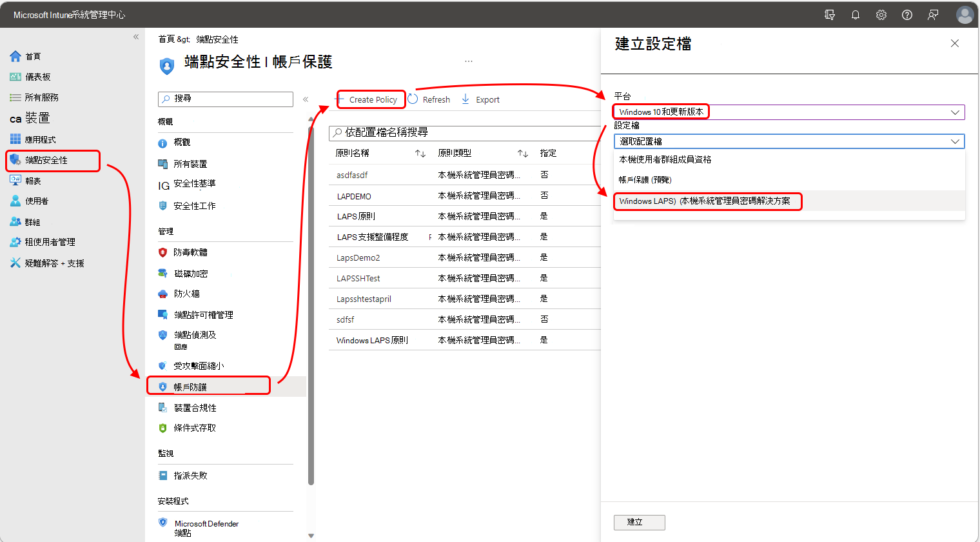
Task: Close the 建立設定檔 panel
Action: 955,43
